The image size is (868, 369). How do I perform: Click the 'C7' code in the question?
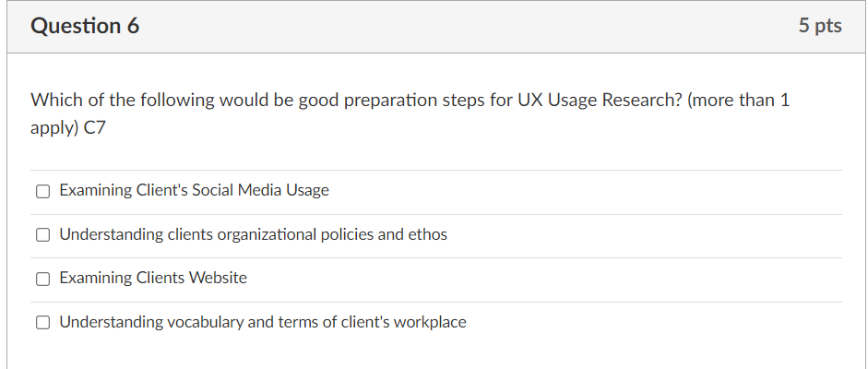pyautogui.click(x=95, y=128)
